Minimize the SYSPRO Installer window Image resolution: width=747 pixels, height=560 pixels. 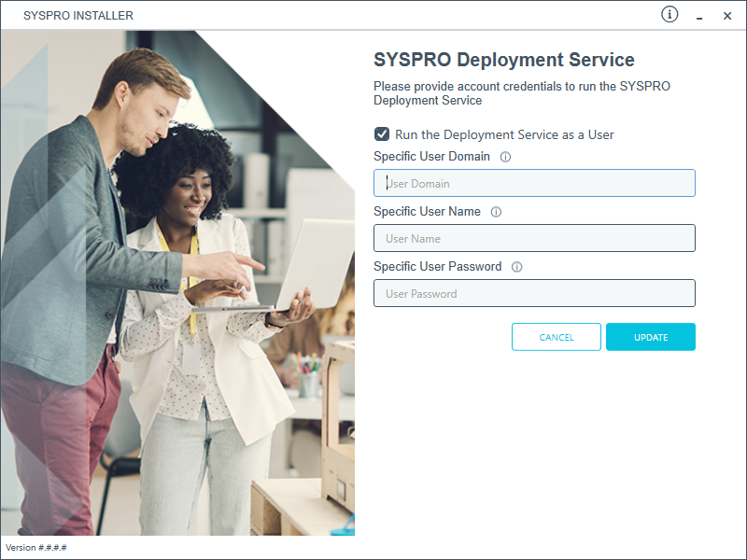tap(699, 16)
